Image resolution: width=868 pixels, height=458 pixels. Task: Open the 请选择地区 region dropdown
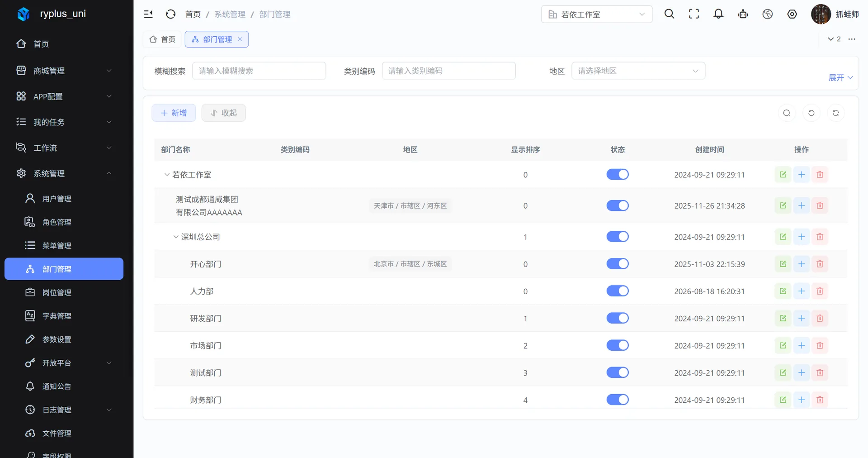click(638, 71)
